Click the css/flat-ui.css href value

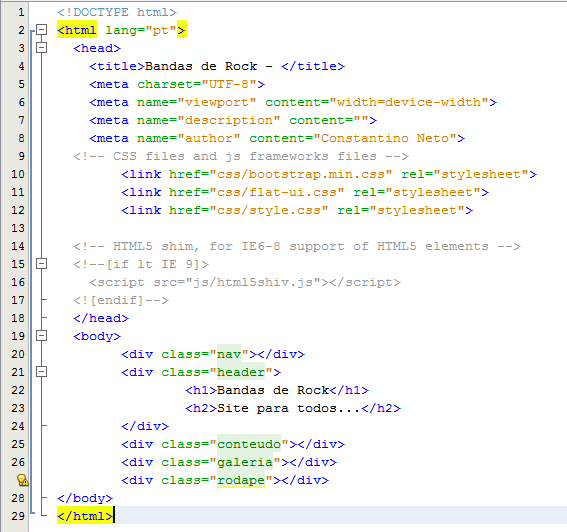(x=277, y=192)
